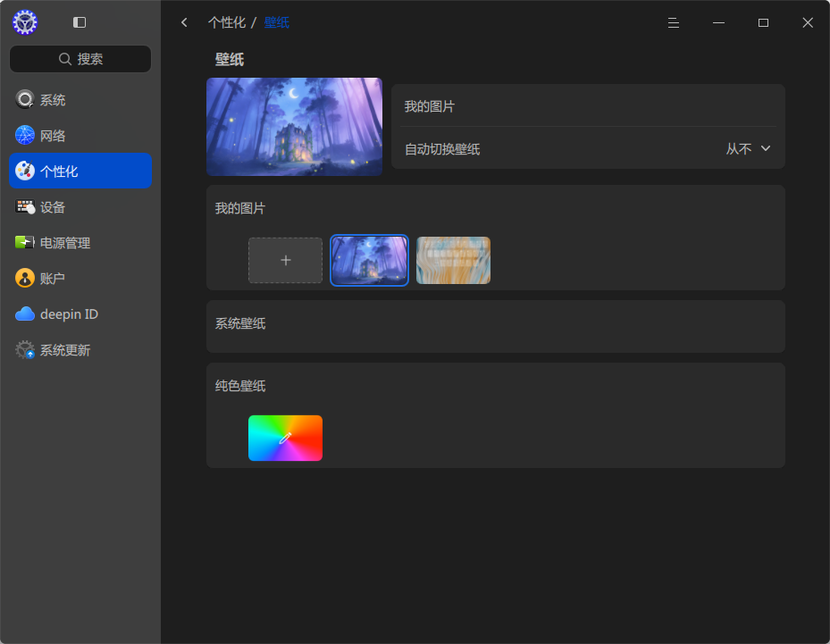This screenshot has width=830, height=644.
Task: Click the 系统 gear icon
Action: 24,99
